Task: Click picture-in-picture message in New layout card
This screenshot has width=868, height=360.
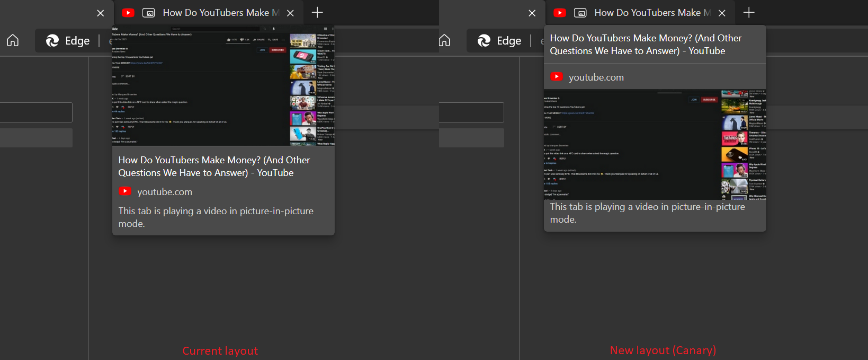Action: [x=648, y=213]
